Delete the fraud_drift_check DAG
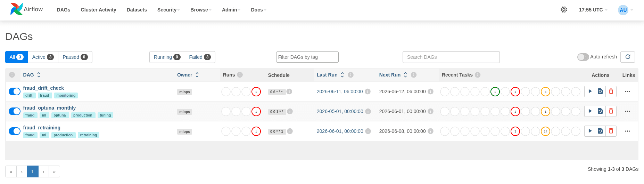The image size is (644, 184). (x=611, y=91)
